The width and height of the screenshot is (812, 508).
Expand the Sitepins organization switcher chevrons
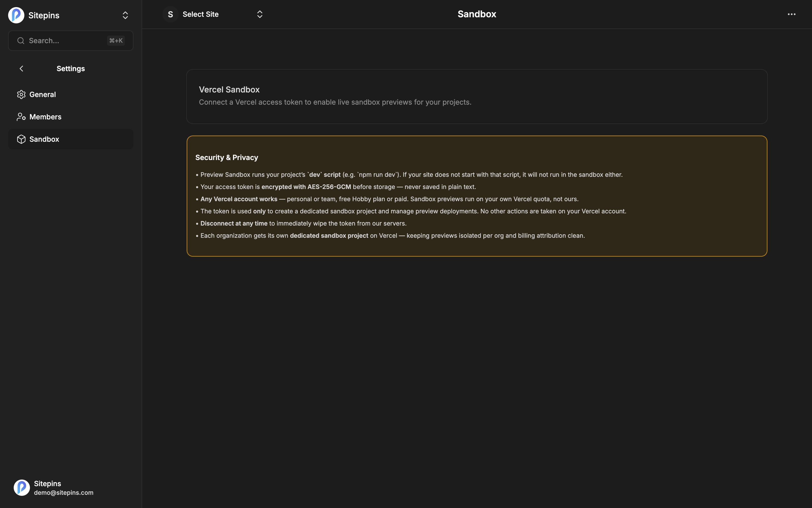125,15
